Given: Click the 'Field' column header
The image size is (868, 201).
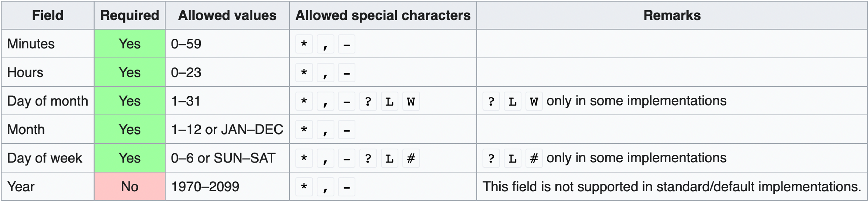Looking at the screenshot, I should point(47,16).
